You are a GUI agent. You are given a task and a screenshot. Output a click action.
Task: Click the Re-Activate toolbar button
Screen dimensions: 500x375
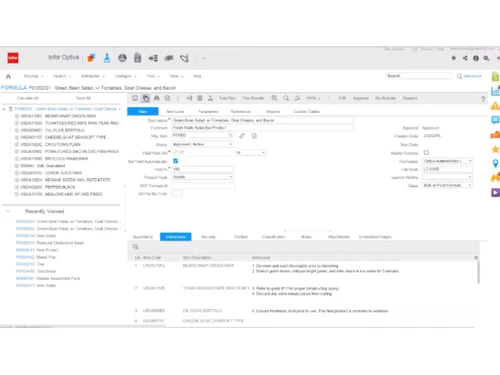point(385,98)
